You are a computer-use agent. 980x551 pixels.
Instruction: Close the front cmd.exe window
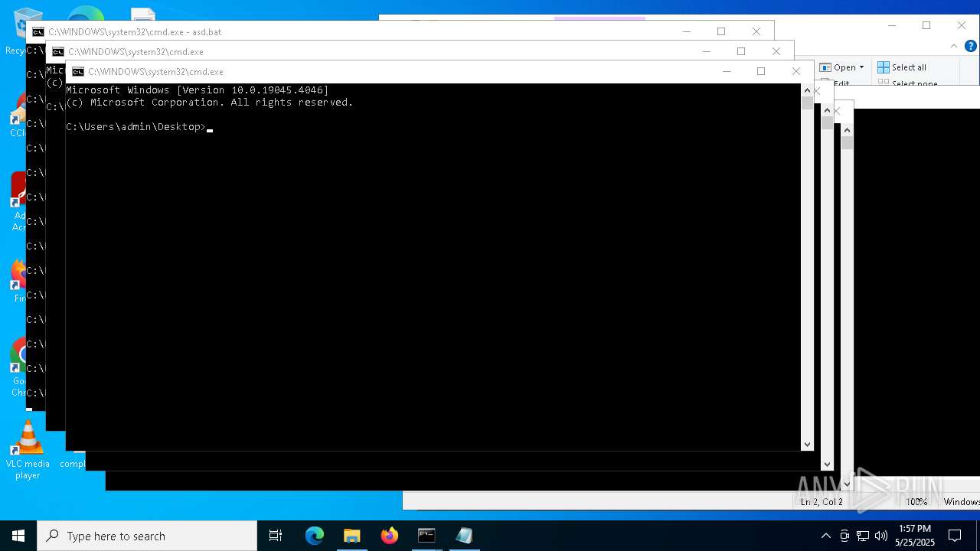(796, 71)
